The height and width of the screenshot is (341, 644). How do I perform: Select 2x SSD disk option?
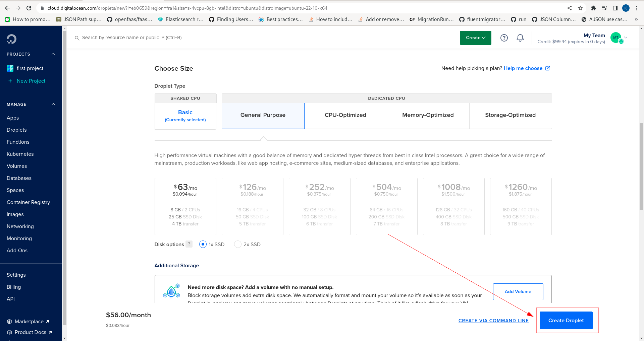tap(237, 245)
